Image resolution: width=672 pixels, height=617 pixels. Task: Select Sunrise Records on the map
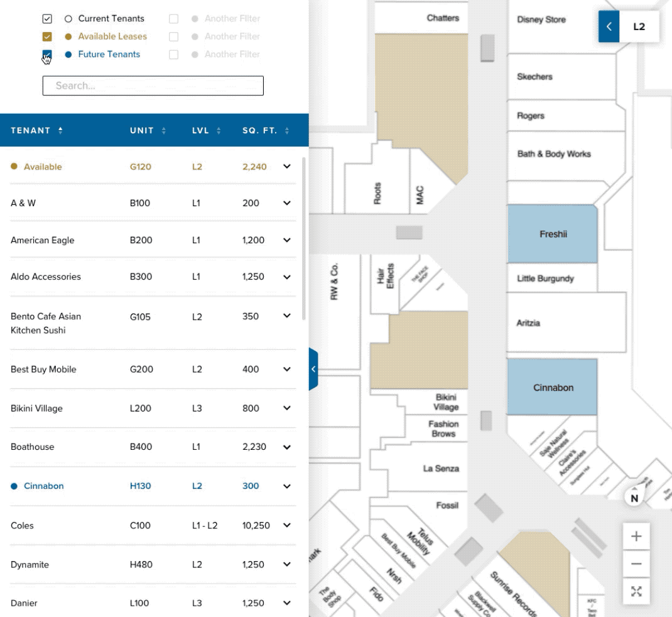[512, 593]
